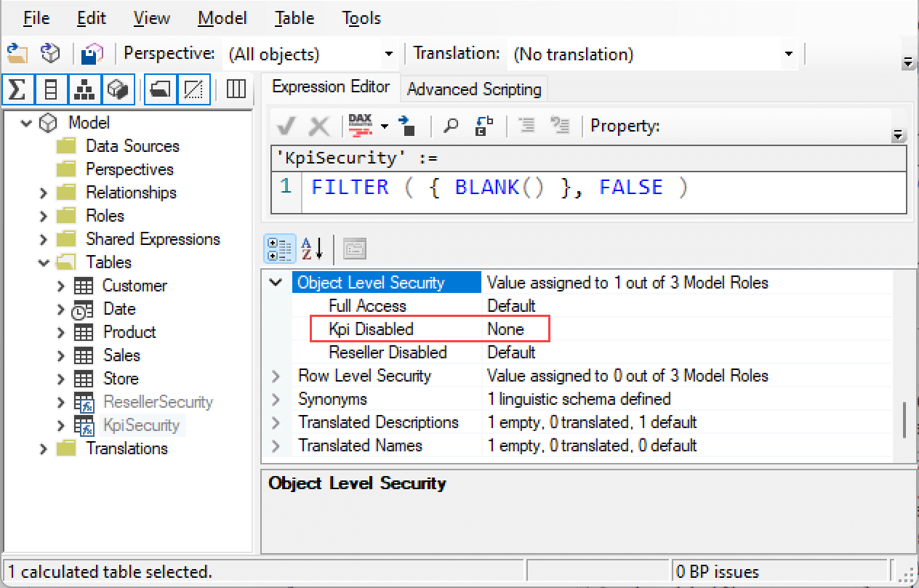Toggle categorized view in property grid
This screenshot has width=919, height=588.
click(279, 248)
